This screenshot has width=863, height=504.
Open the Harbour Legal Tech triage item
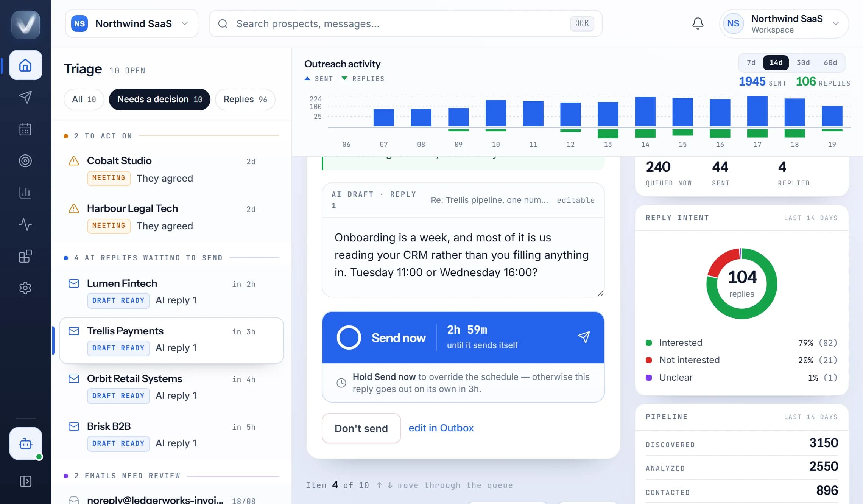171,218
